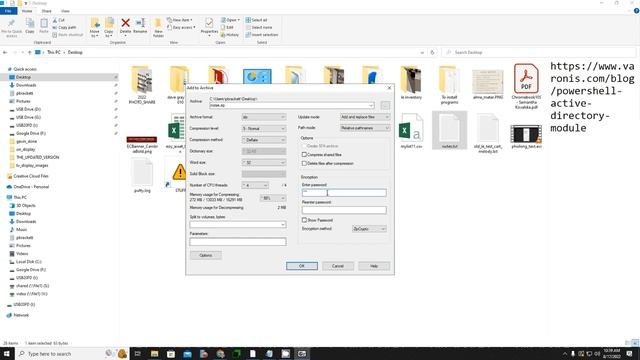Close the Add to Archive dialog
Viewport: 640px width, 360px height.
(x=389, y=88)
